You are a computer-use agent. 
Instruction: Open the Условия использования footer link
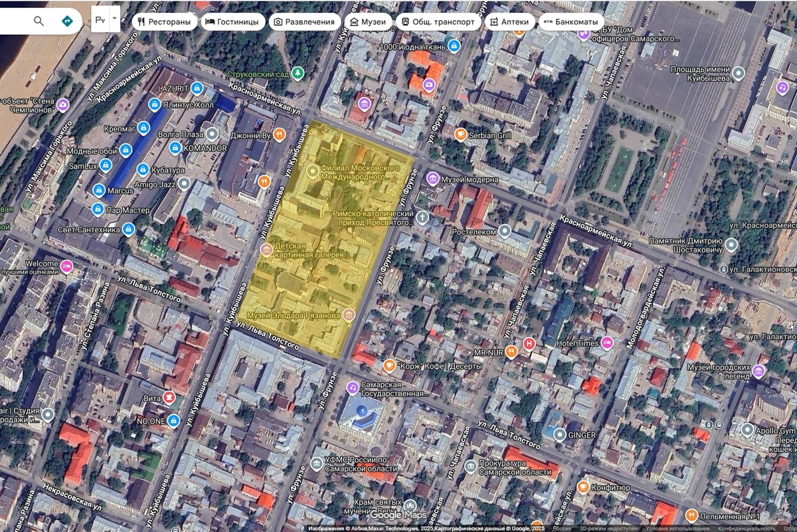click(x=677, y=529)
